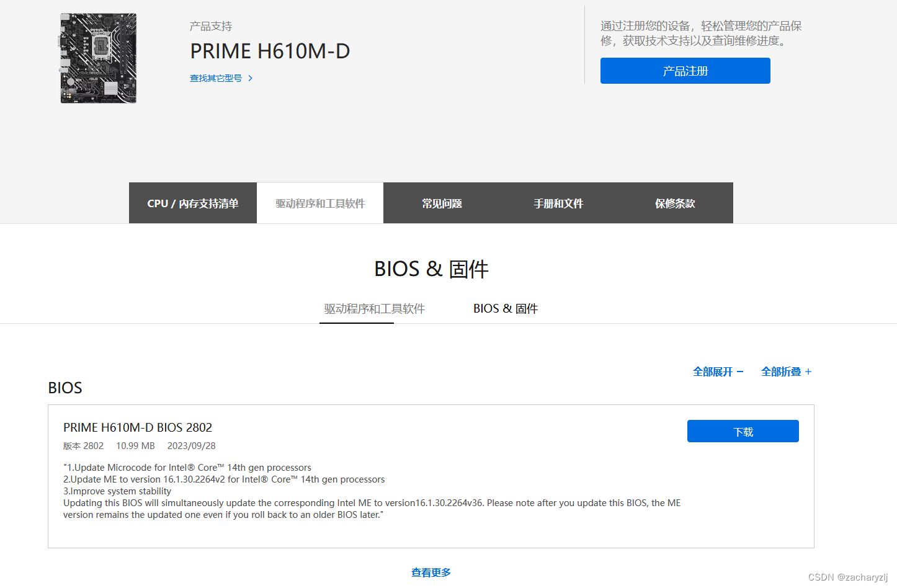
Task: Collapse all entries with 全部折叠
Action: point(786,372)
